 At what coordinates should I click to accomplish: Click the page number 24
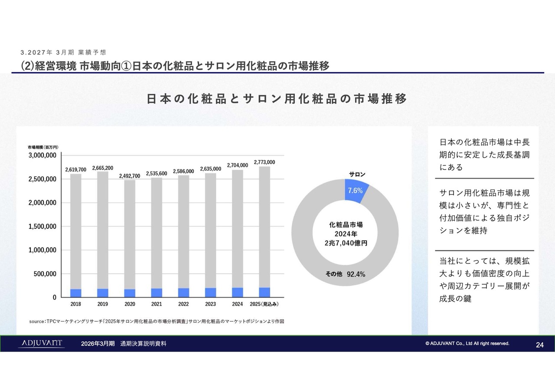coord(540,345)
